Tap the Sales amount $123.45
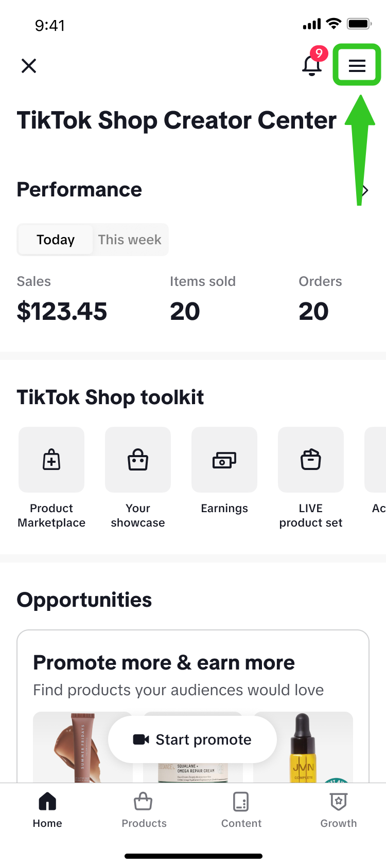 click(62, 311)
